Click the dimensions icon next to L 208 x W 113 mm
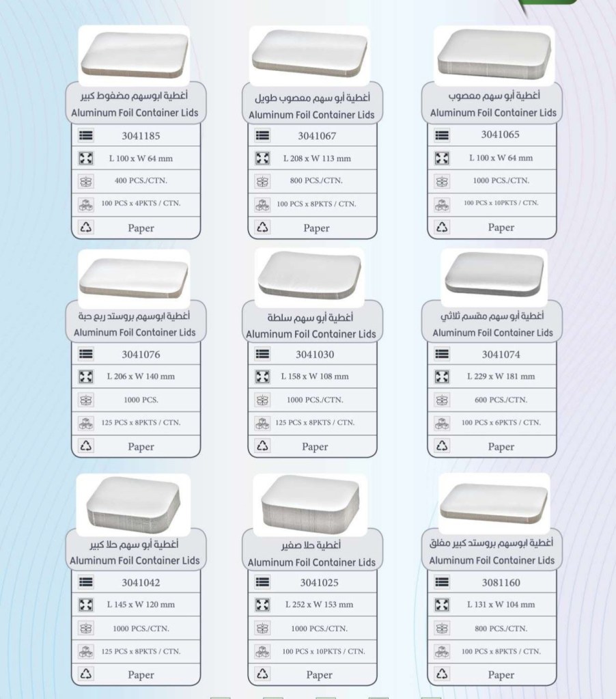616x699 pixels. [262, 159]
